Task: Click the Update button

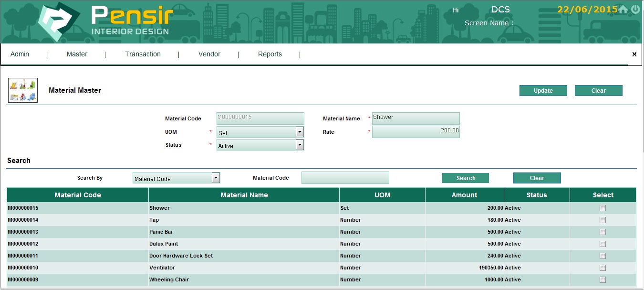Action: 543,91
